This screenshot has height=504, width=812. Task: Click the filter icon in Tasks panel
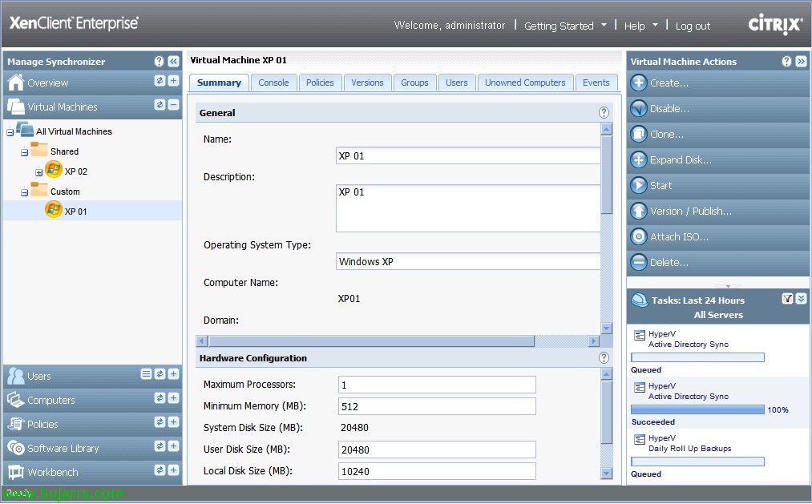pyautogui.click(x=787, y=299)
